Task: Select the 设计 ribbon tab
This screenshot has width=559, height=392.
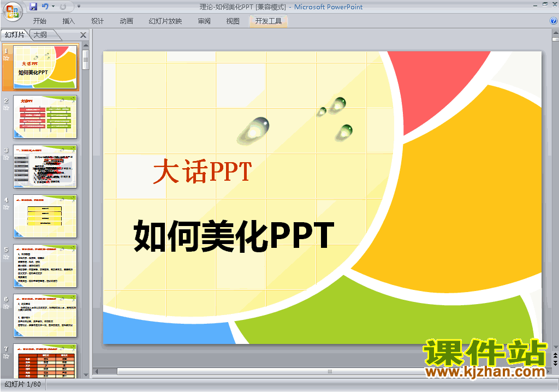Action: coord(97,21)
